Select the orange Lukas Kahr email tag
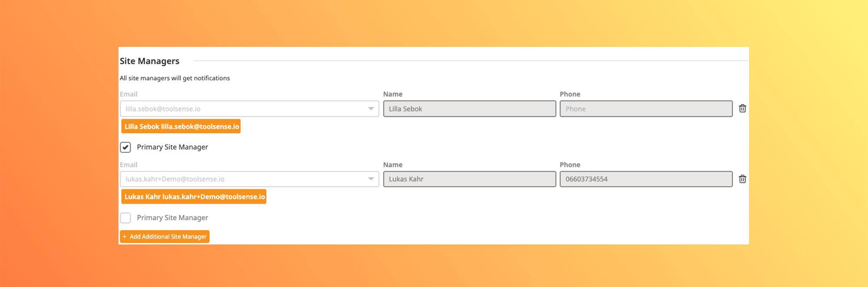The height and width of the screenshot is (287, 868). coord(194,197)
